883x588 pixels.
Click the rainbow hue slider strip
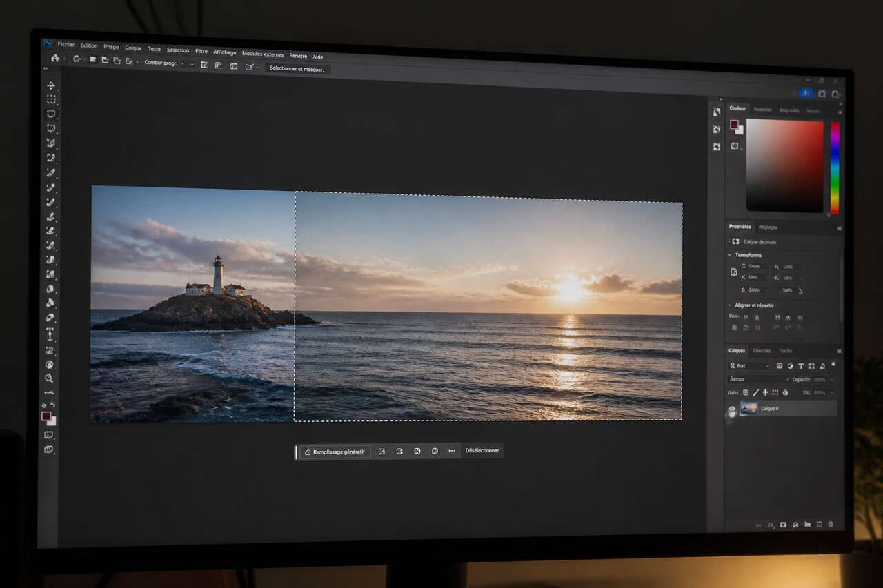coord(835,168)
